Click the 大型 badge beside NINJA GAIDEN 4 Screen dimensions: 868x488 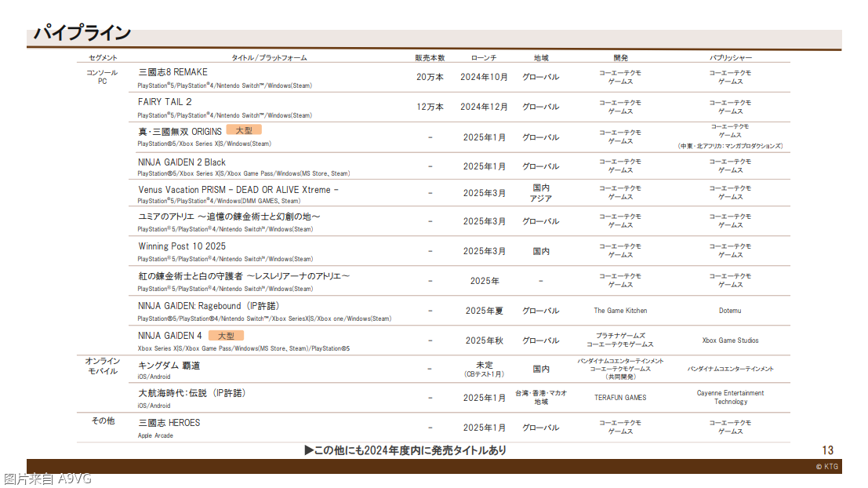click(x=226, y=336)
